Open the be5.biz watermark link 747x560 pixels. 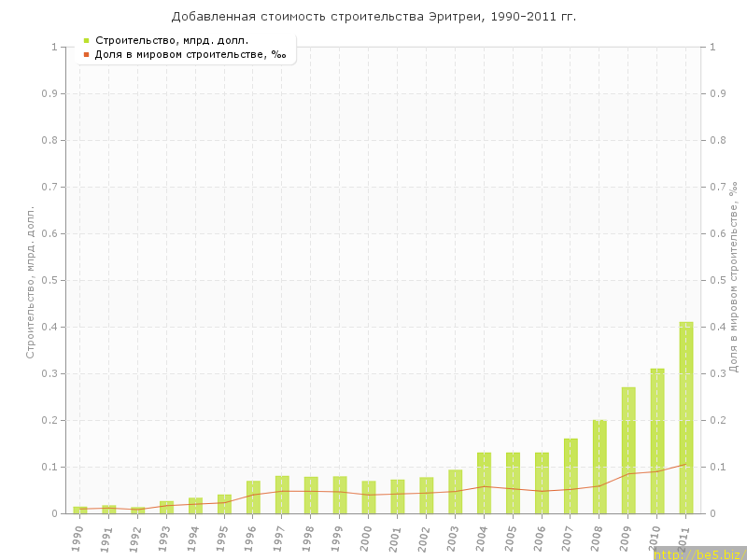point(699,554)
